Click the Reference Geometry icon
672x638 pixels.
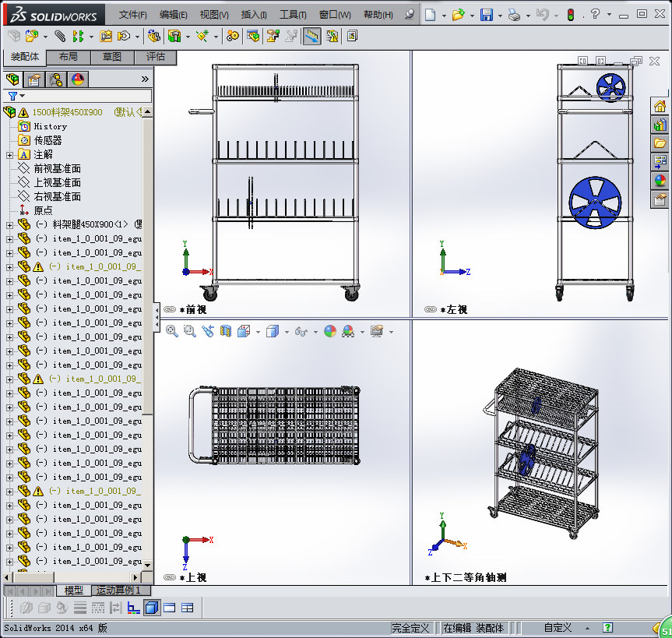(202, 36)
